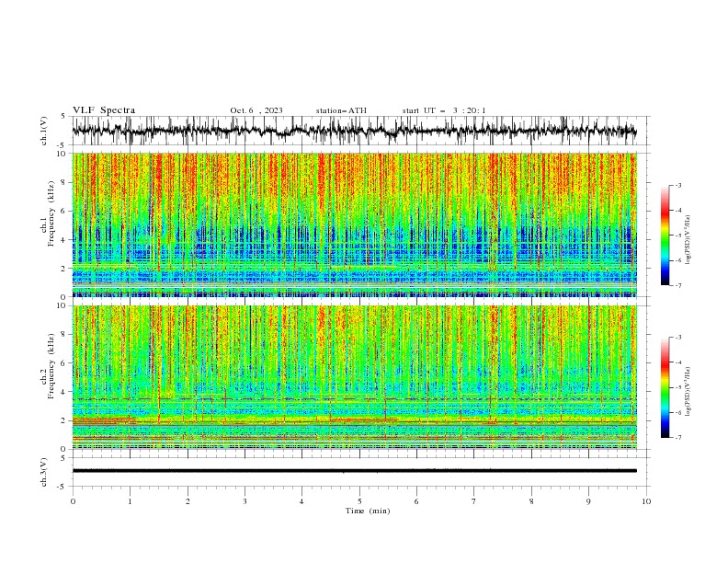This screenshot has width=728, height=563.
Task: Click the ch.2 spectrogram color bar
Action: [665, 387]
